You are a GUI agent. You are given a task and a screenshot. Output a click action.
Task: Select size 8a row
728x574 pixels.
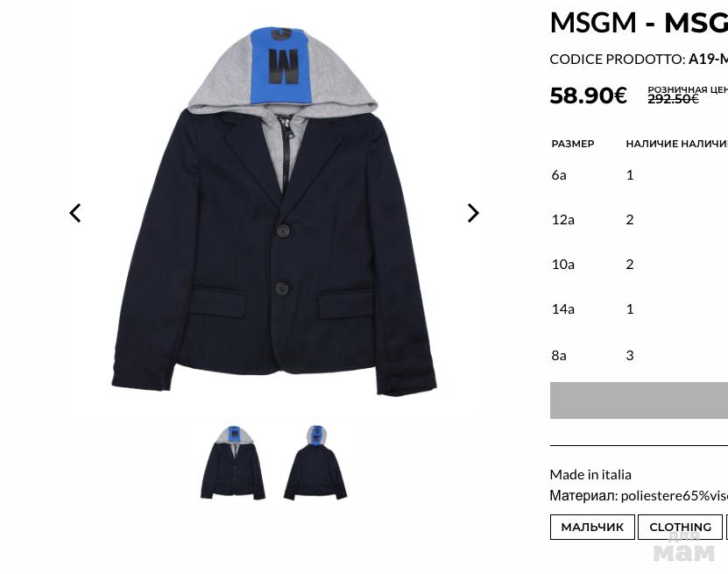639,355
